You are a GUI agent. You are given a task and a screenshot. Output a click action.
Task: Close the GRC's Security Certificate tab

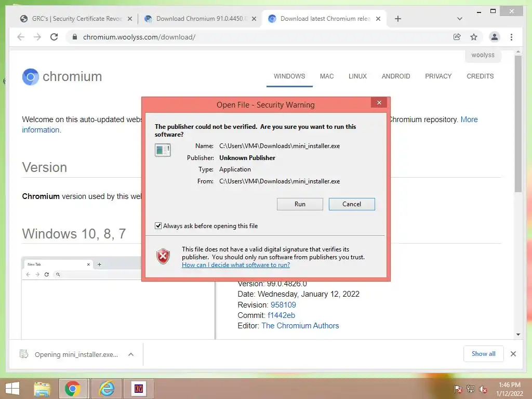(129, 19)
